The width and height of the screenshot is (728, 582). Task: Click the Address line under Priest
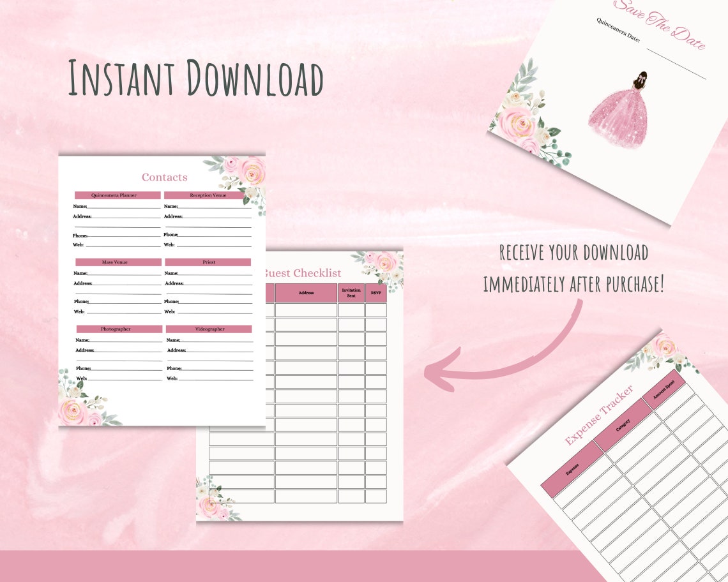(x=208, y=283)
